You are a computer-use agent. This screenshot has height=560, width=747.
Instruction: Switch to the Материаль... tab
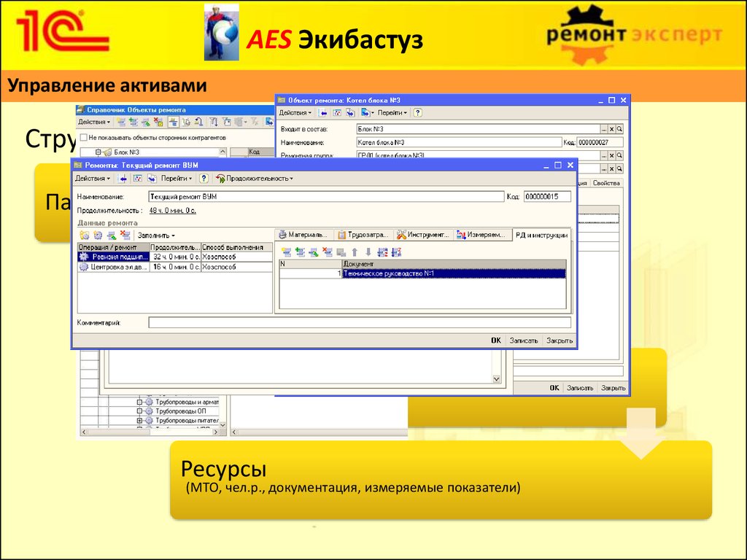303,235
